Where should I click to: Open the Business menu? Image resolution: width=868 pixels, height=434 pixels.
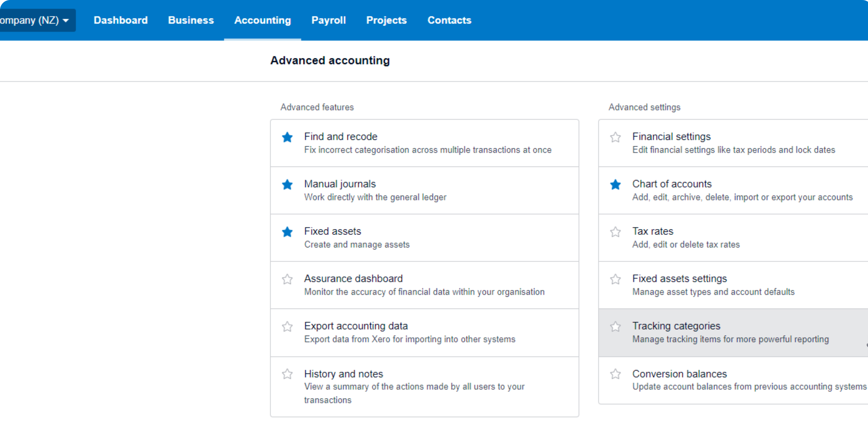point(191,20)
